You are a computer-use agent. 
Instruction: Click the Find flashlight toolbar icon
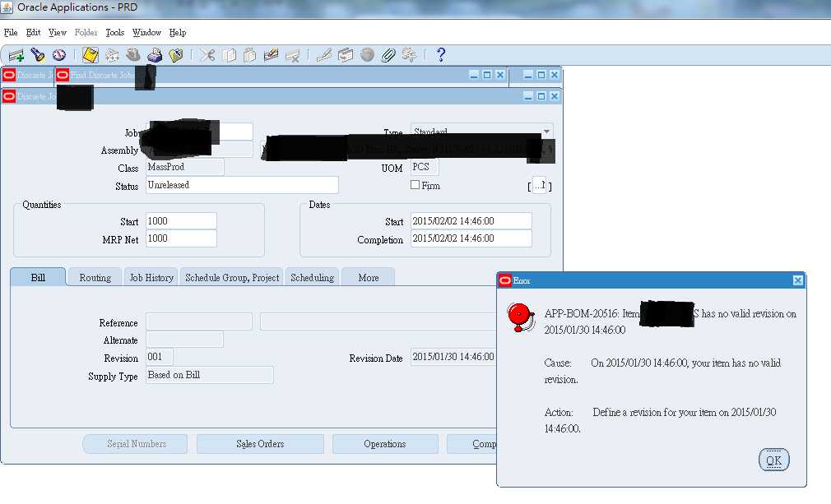click(38, 55)
